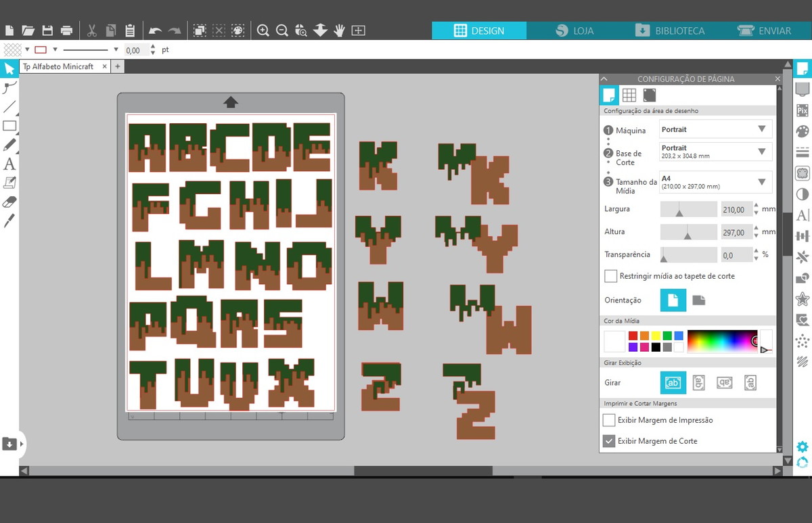Open the grid settings tab in page panel
Viewport: 812px width, 523px height.
(x=629, y=95)
